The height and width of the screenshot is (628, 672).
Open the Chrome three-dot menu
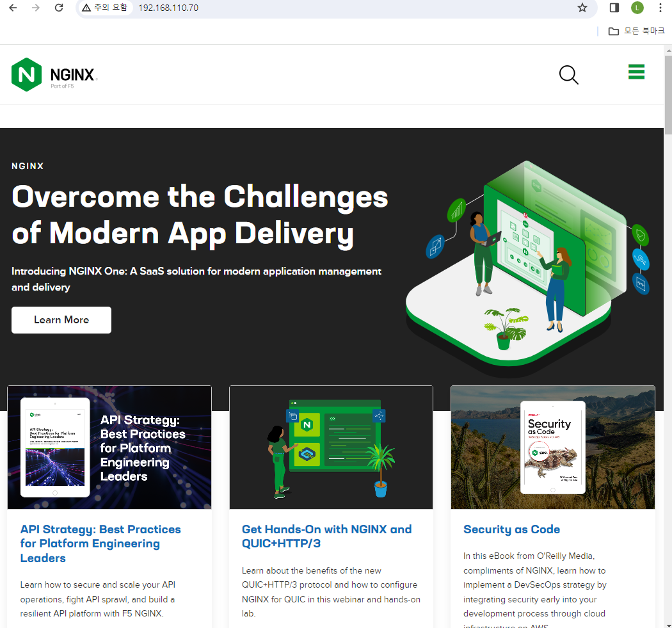click(660, 8)
